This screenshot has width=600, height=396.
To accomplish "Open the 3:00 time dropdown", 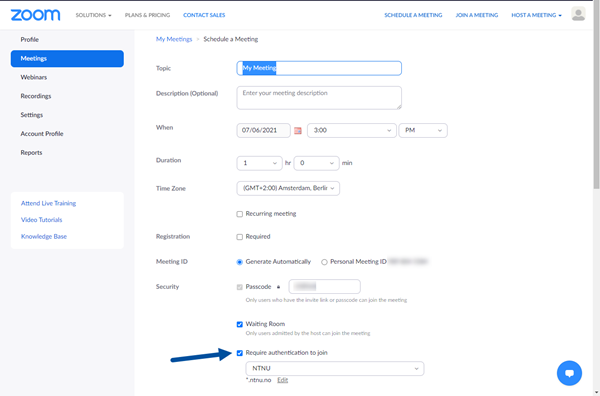I will tap(352, 130).
